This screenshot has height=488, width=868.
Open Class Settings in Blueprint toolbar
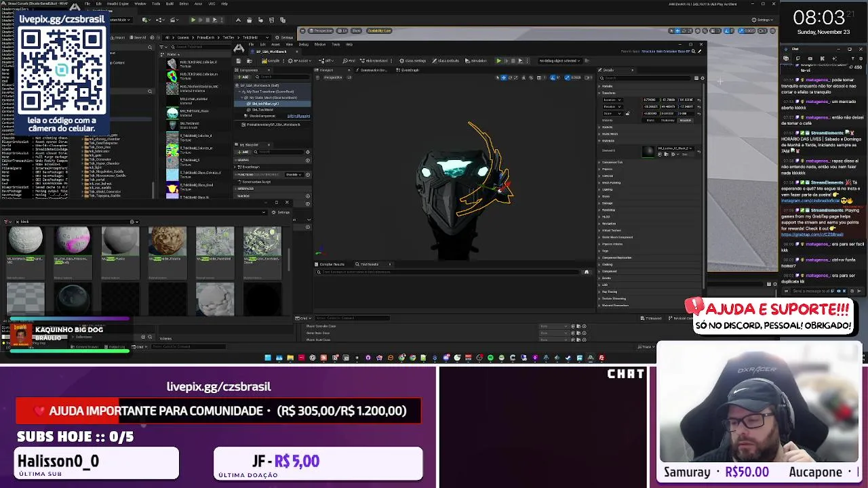pyautogui.click(x=413, y=61)
